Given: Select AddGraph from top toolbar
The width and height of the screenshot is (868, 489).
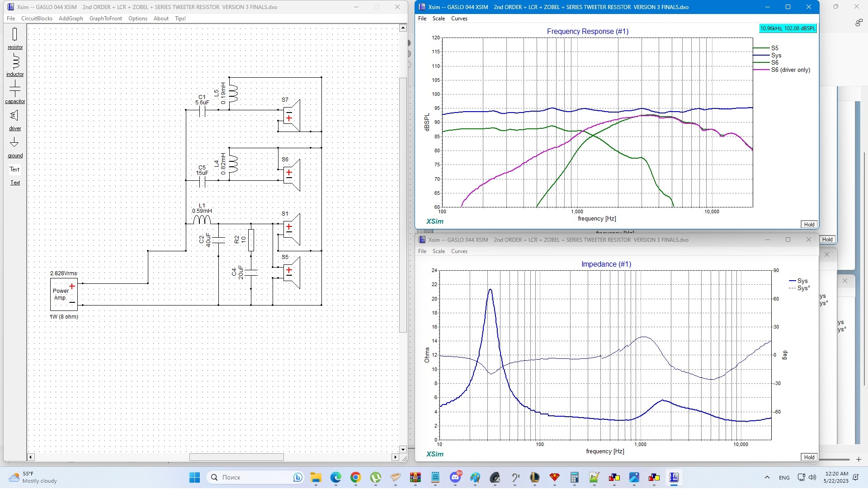Looking at the screenshot, I should [71, 18].
